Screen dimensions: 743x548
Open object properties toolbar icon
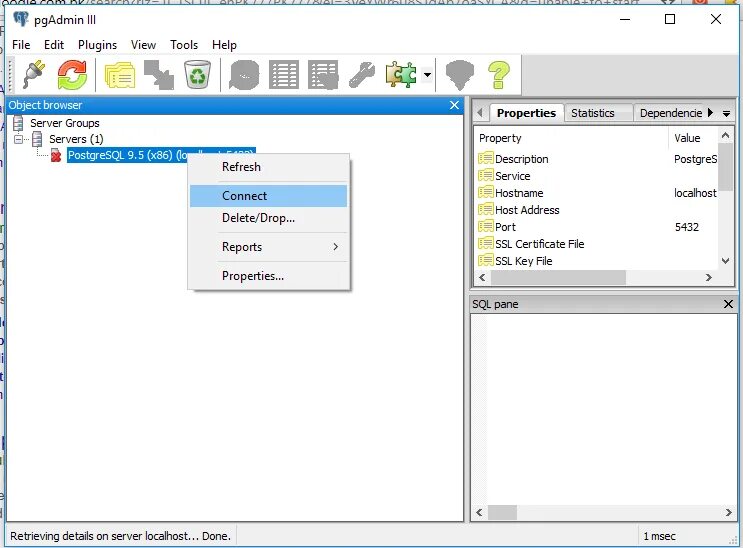119,75
